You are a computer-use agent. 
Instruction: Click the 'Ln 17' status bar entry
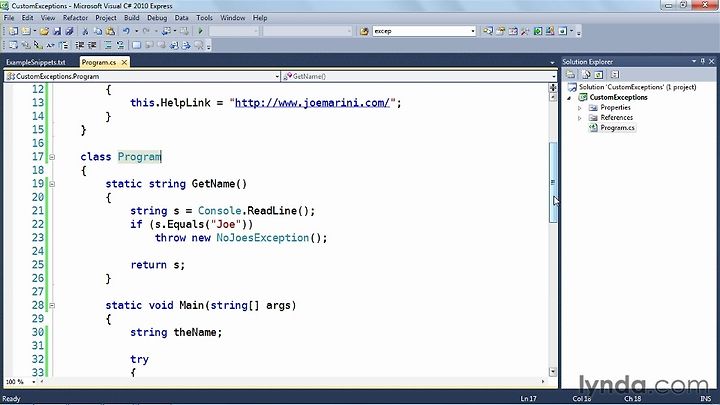(528, 399)
